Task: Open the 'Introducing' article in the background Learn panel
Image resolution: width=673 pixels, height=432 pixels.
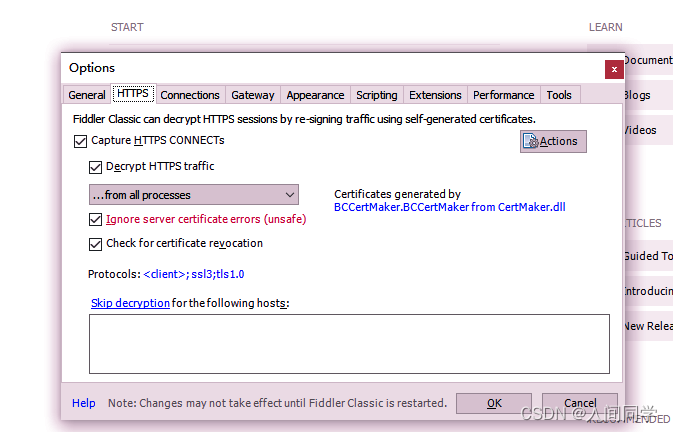Action: pos(649,291)
